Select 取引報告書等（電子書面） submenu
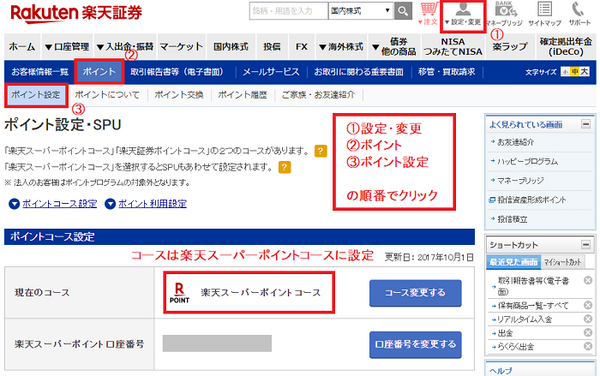 (177, 72)
